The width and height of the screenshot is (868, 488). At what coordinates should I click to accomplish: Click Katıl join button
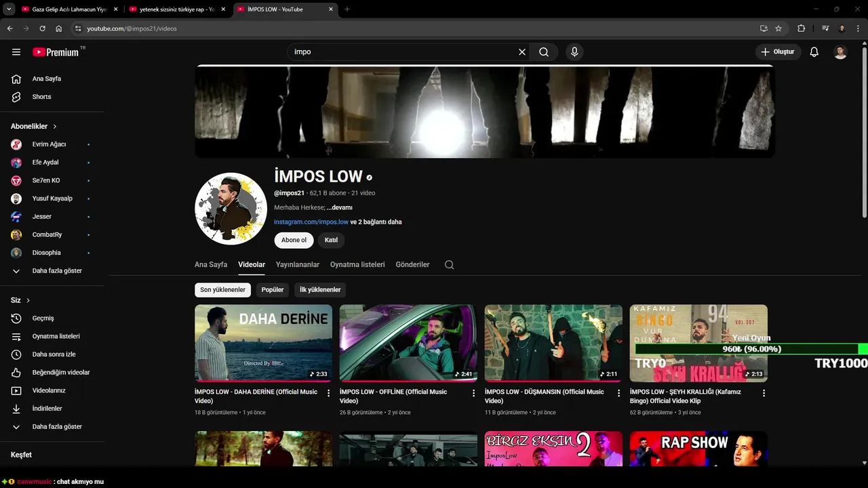point(331,240)
